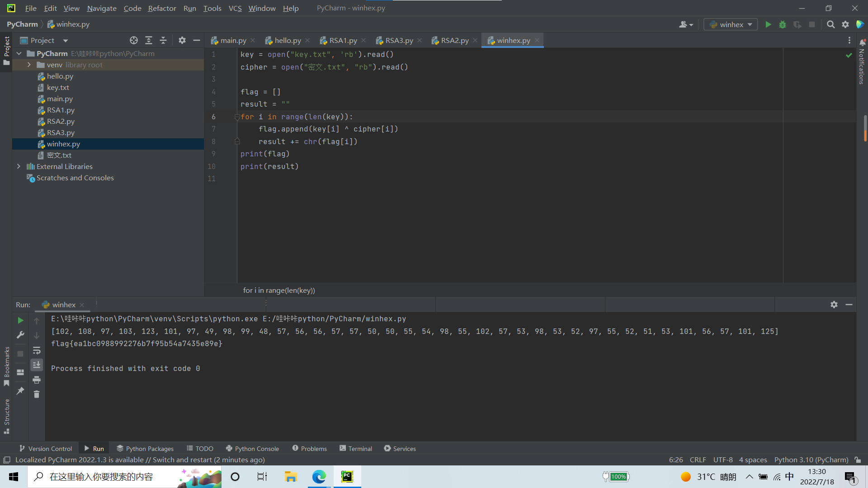Open Search Everywhere magnifier icon

click(830, 24)
